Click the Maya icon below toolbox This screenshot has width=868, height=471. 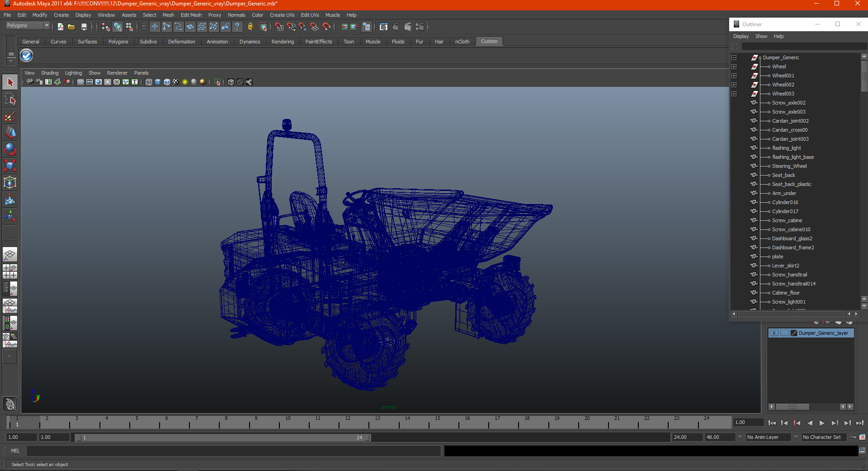click(x=10, y=404)
